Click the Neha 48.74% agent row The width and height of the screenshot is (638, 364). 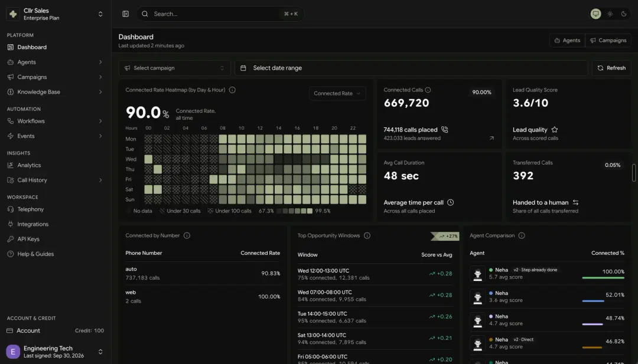coord(547,320)
